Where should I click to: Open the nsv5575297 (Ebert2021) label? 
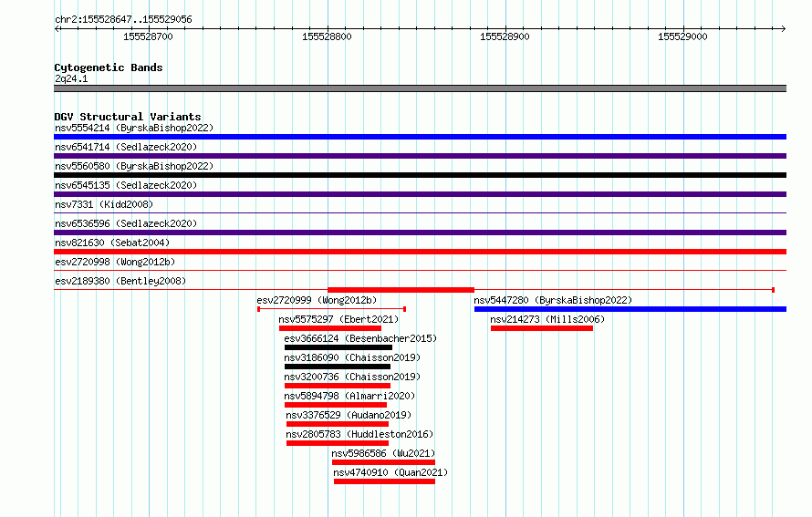click(x=338, y=319)
